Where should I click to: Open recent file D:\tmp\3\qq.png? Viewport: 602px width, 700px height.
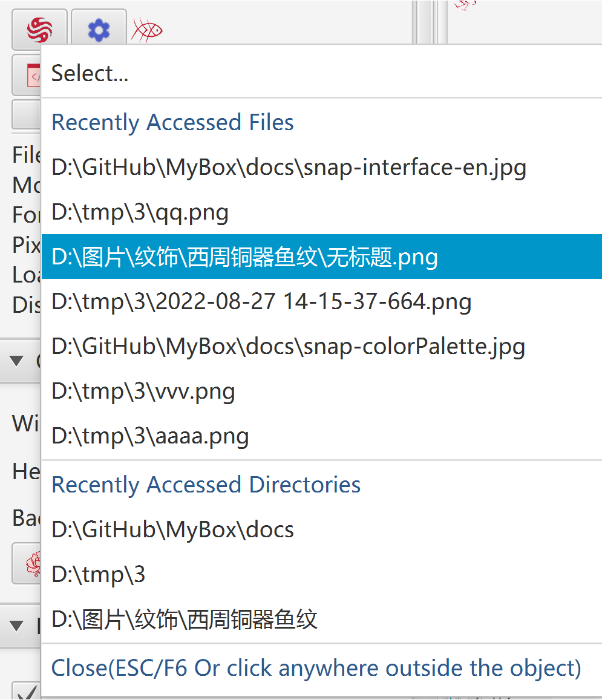321,212
